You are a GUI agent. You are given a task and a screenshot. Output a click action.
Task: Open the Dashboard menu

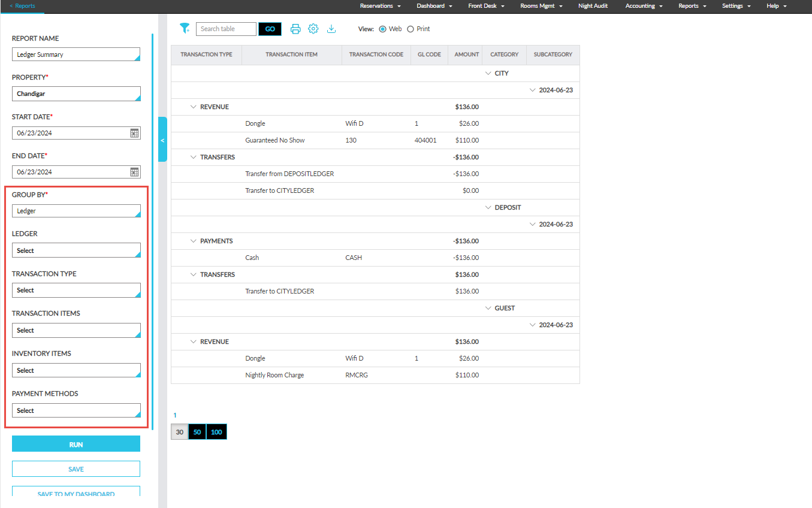(434, 6)
